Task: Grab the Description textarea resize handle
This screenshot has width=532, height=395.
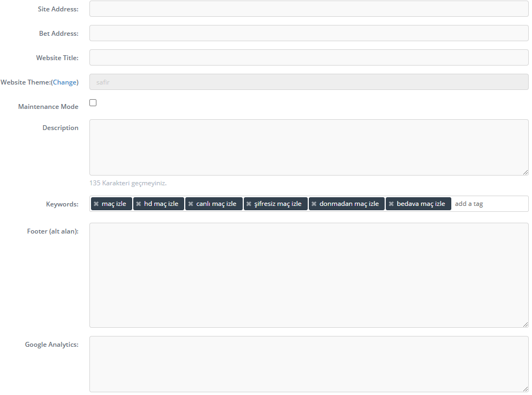Action: point(525,172)
